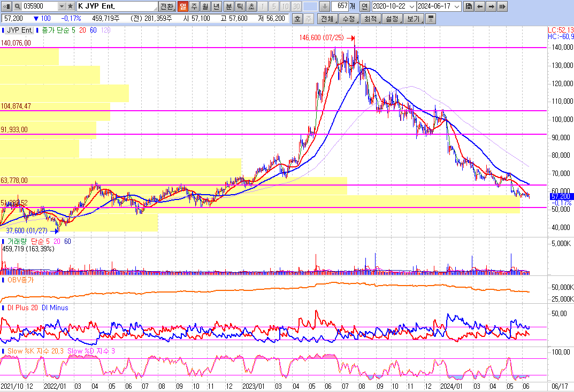Click the 종가 단순 moving average label
The width and height of the screenshot is (574, 392).
click(55, 30)
